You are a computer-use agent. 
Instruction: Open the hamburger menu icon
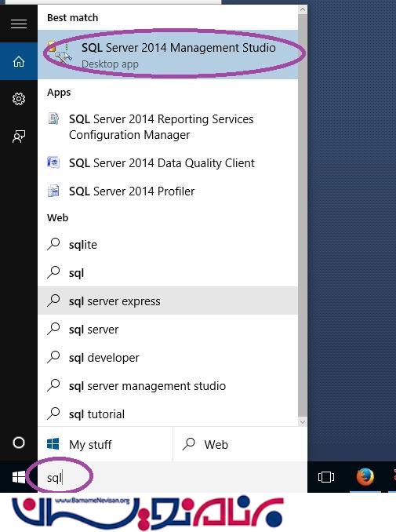point(19,24)
